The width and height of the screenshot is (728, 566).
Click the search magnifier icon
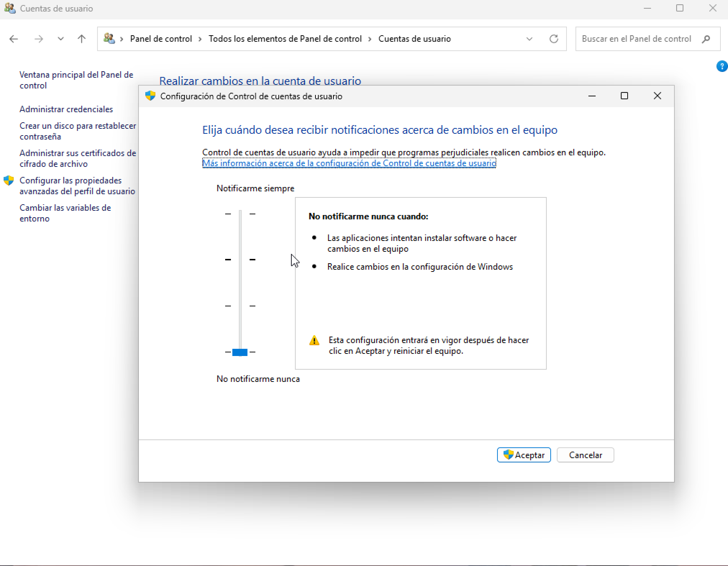tap(706, 39)
